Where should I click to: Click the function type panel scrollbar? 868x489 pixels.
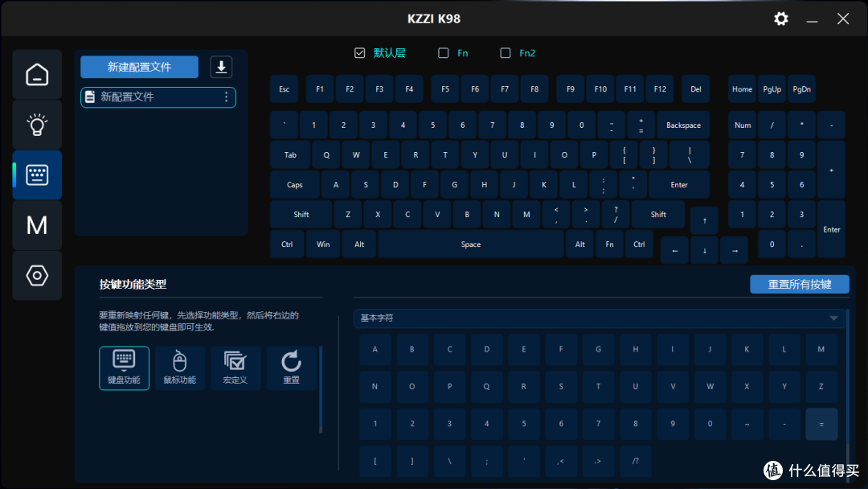point(321,390)
